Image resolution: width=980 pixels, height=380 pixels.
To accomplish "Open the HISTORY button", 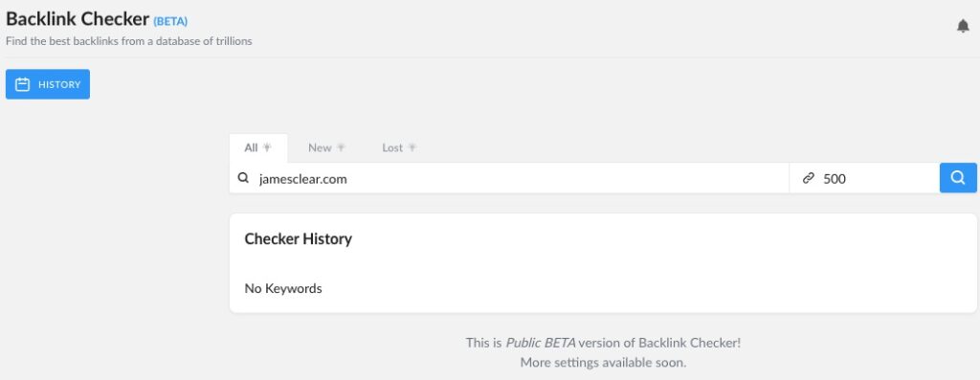I will 48,84.
